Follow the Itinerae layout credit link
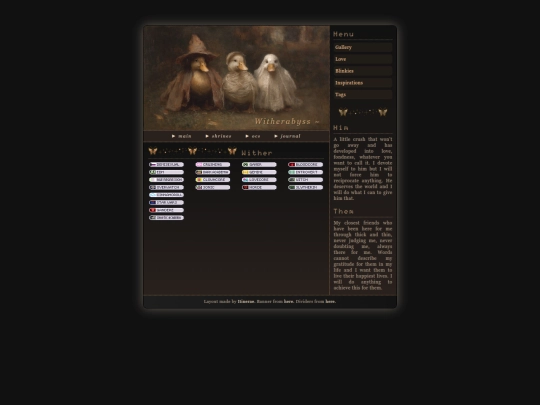 tap(246, 302)
